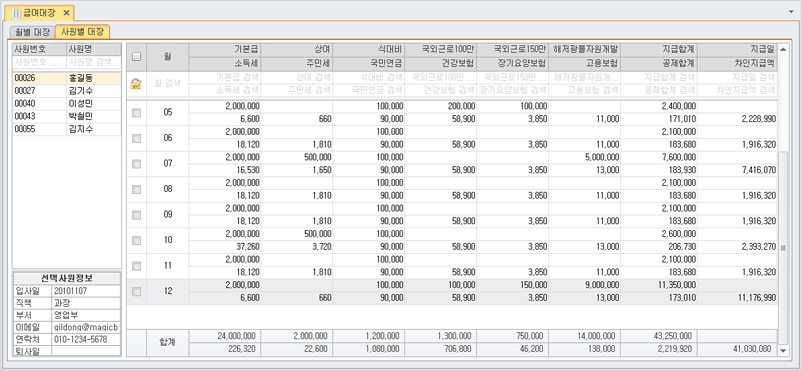The height and width of the screenshot is (371, 802).
Task: Click the 5,000,000 cell in month 07
Action: point(585,157)
